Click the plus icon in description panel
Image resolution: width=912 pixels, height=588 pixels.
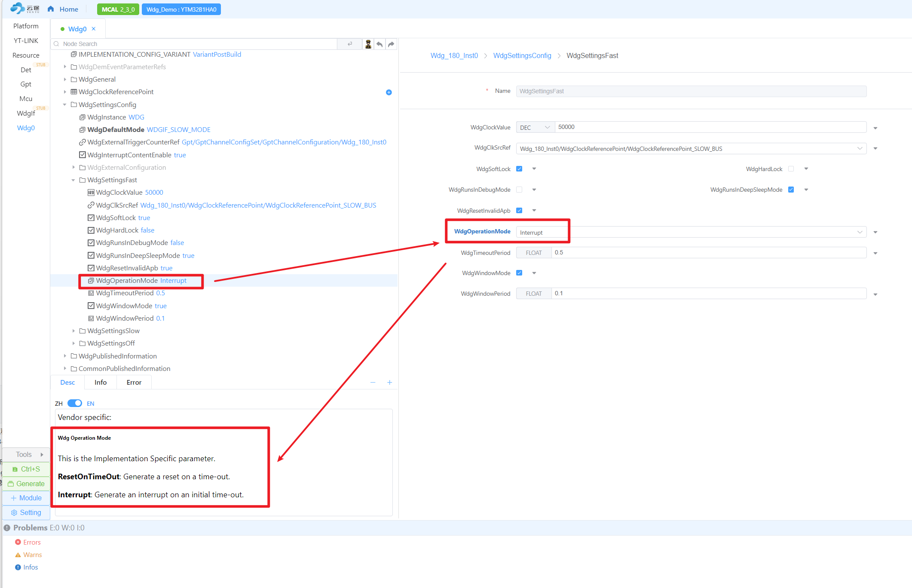click(390, 383)
